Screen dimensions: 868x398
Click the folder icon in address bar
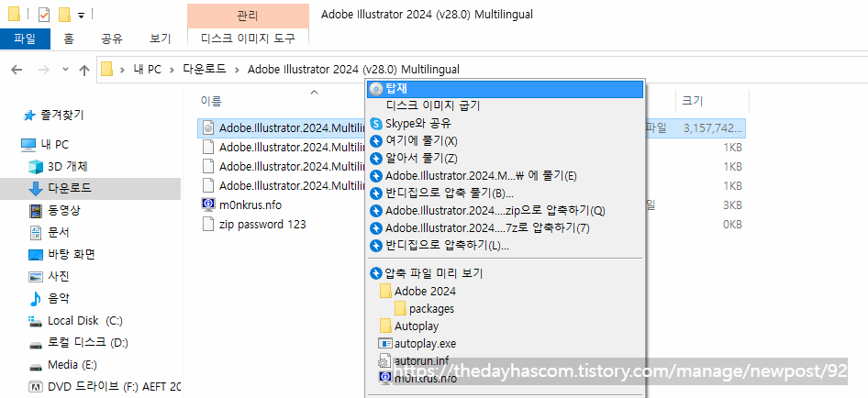[x=106, y=70]
